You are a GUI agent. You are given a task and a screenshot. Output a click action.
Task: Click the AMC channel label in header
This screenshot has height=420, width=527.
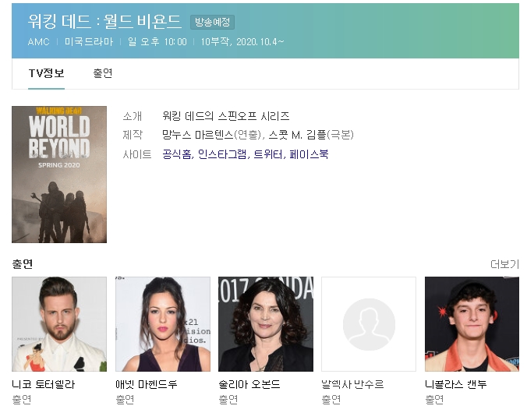click(x=38, y=42)
